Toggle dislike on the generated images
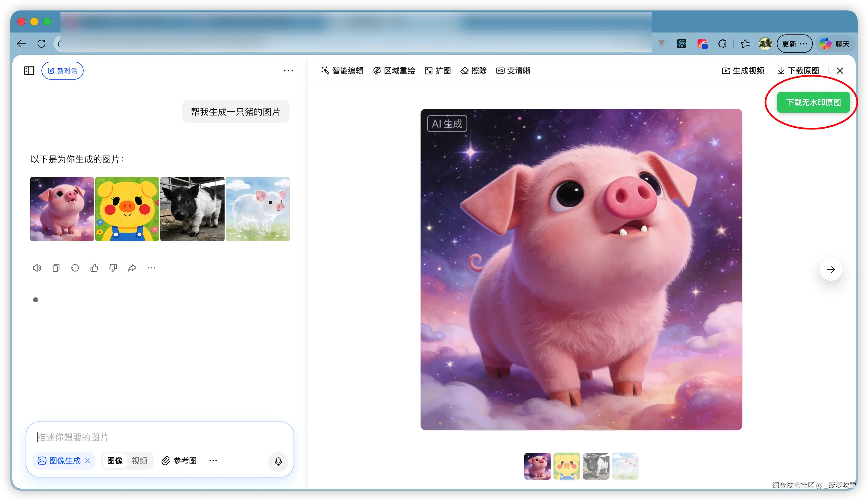 point(113,268)
